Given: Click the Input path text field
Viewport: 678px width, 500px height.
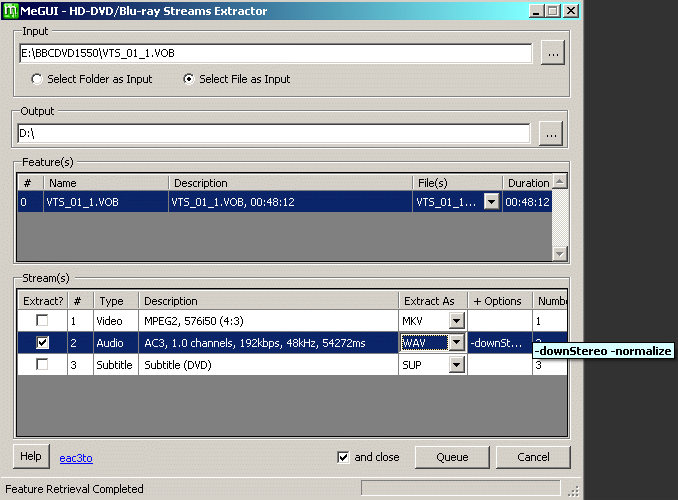Looking at the screenshot, I should click(x=275, y=53).
